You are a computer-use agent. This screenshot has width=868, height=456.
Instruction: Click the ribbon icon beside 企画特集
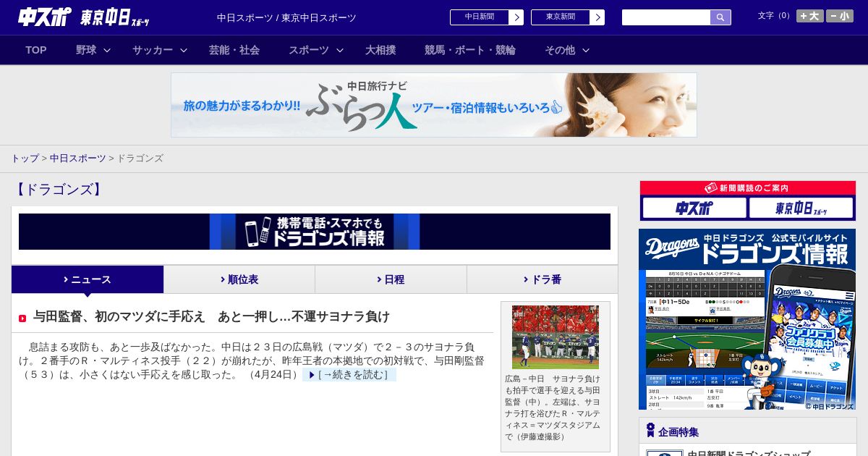point(650,431)
